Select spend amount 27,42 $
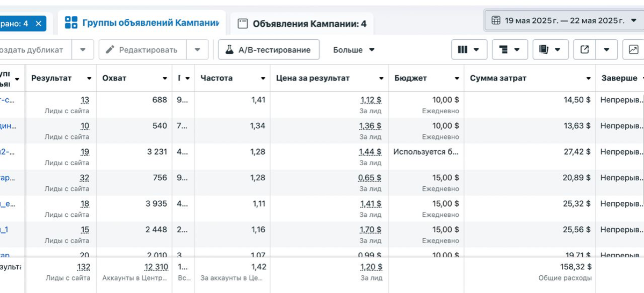 (x=577, y=152)
